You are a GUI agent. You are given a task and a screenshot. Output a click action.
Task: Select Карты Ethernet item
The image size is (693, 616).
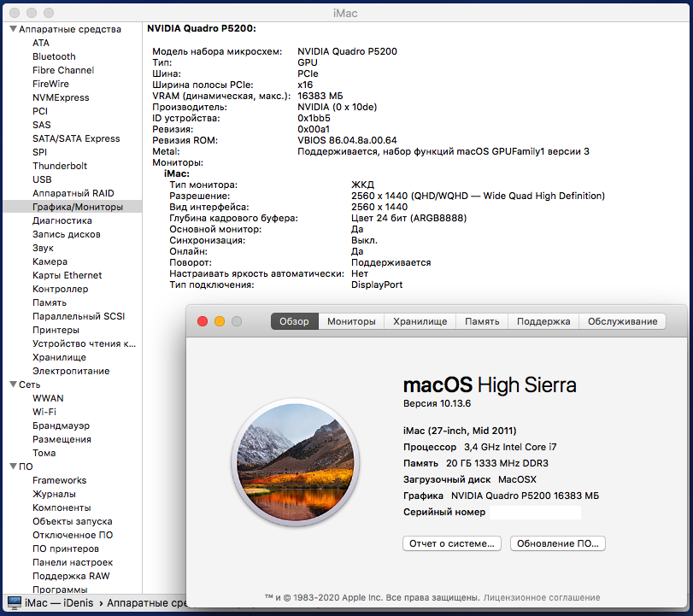[68, 275]
